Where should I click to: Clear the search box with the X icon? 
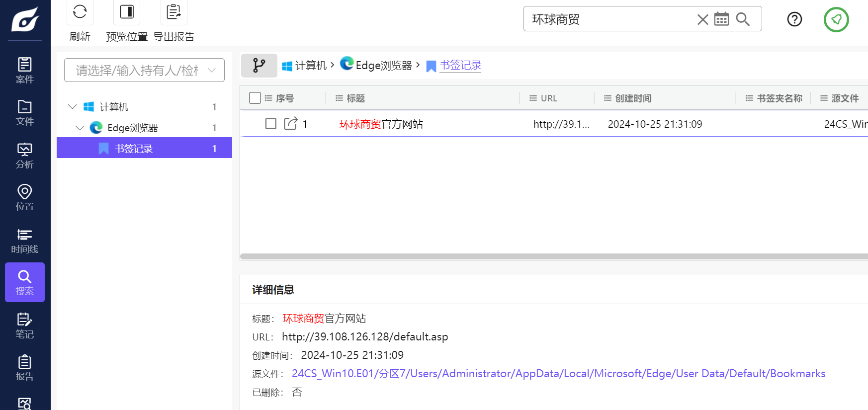click(702, 19)
